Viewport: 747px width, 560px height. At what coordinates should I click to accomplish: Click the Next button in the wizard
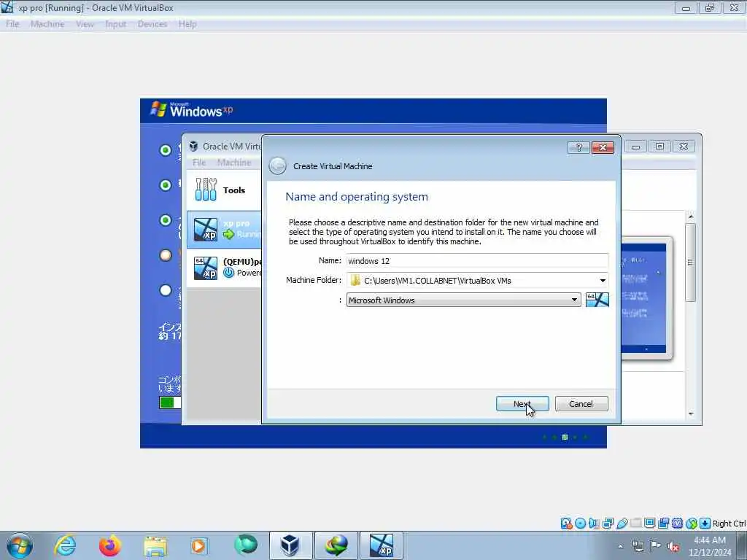point(522,403)
